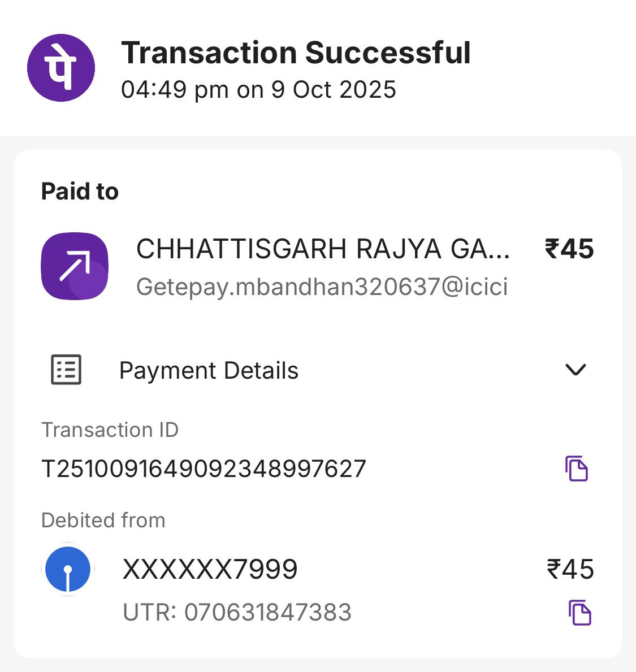Image resolution: width=636 pixels, height=672 pixels.
Task: Tap the 04:49 pm on 9 Oct 2025 timestamp
Action: tap(258, 90)
